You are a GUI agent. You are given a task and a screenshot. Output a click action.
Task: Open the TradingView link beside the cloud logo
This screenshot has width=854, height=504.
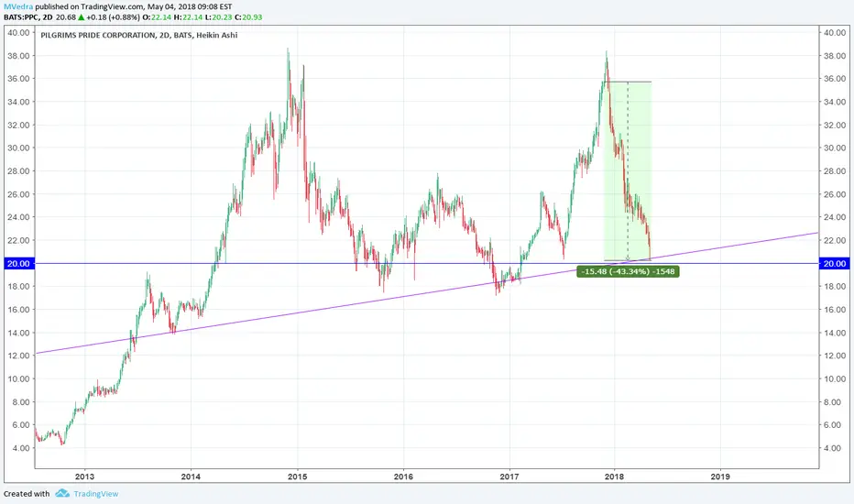pyautogui.click(x=96, y=494)
